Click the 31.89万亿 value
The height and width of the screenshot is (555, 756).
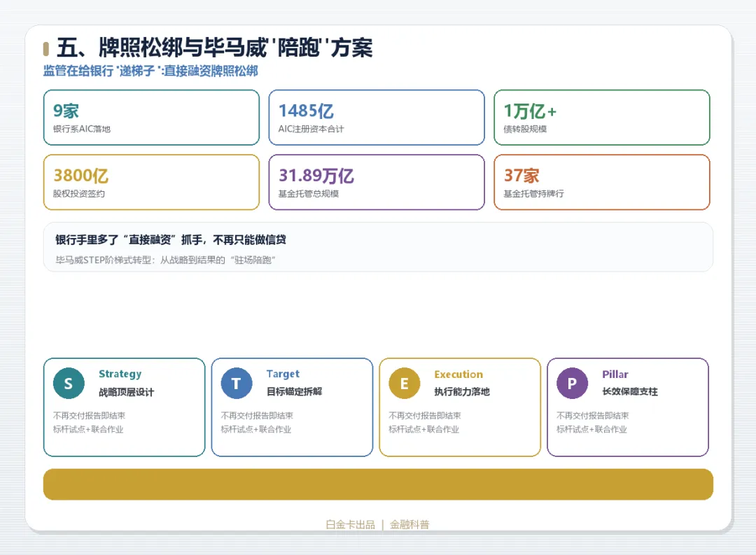[316, 176]
